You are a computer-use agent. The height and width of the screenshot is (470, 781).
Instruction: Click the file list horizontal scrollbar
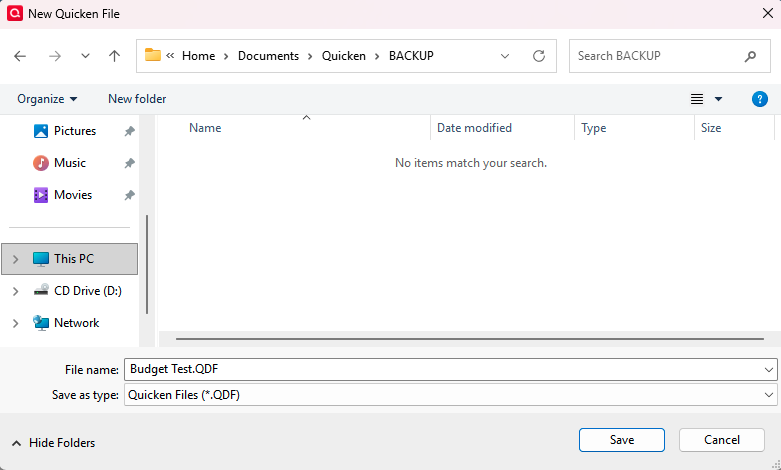470,339
